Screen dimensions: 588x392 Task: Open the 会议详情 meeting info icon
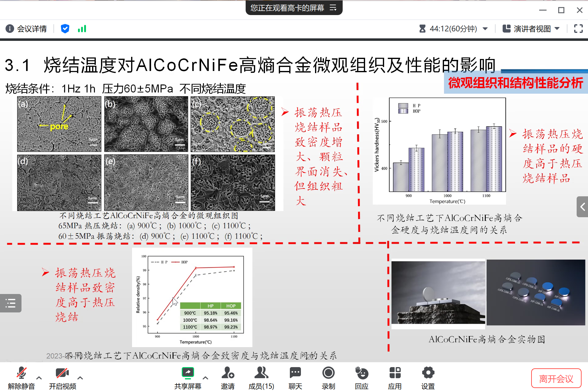(10, 29)
